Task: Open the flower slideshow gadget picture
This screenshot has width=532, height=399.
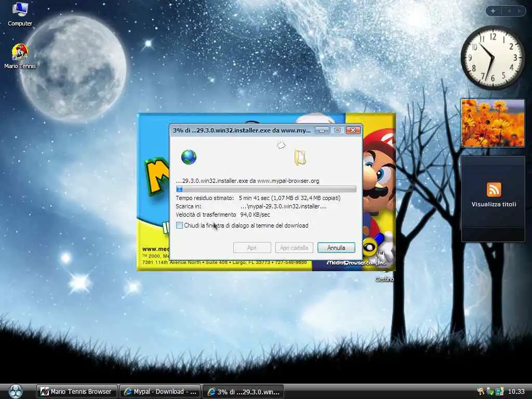Action: point(493,123)
